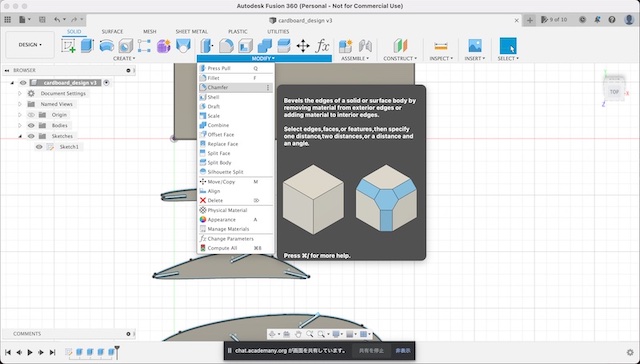This screenshot has width=640, height=364.
Task: Toggle visibility eye of Origin folder
Action: (31, 115)
